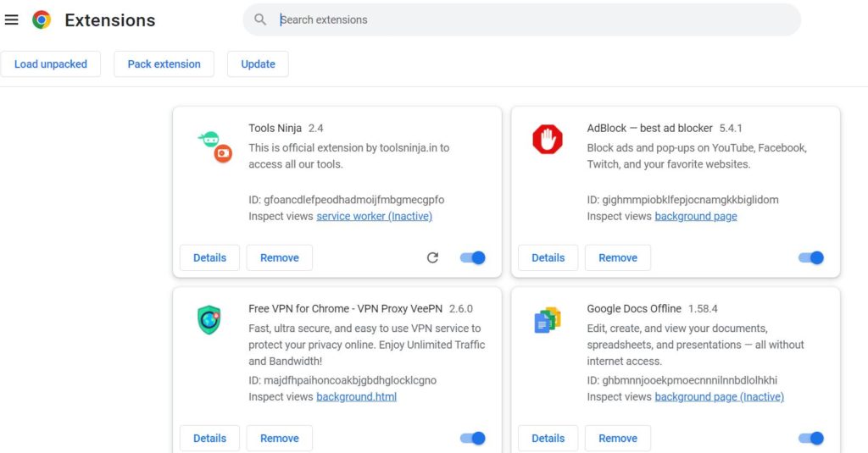
Task: Turn off the AdBlock toggle
Action: click(811, 257)
